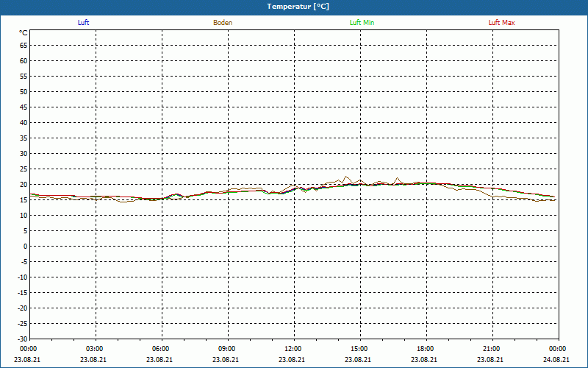Click the -10 y-axis value

click(23, 277)
